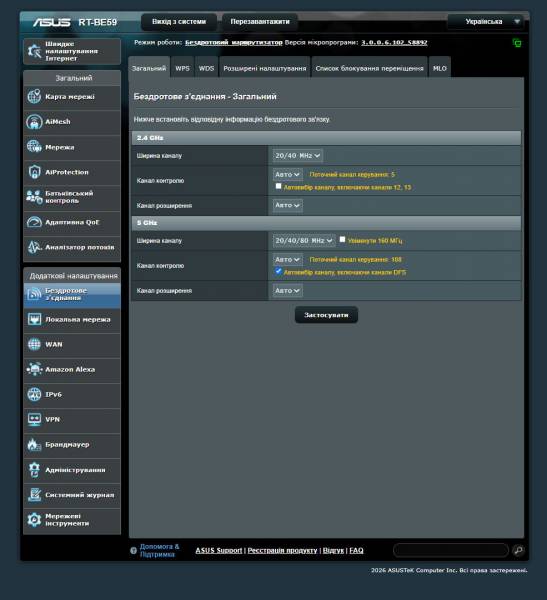Open the Відгук link
The image size is (547, 600).
click(333, 550)
